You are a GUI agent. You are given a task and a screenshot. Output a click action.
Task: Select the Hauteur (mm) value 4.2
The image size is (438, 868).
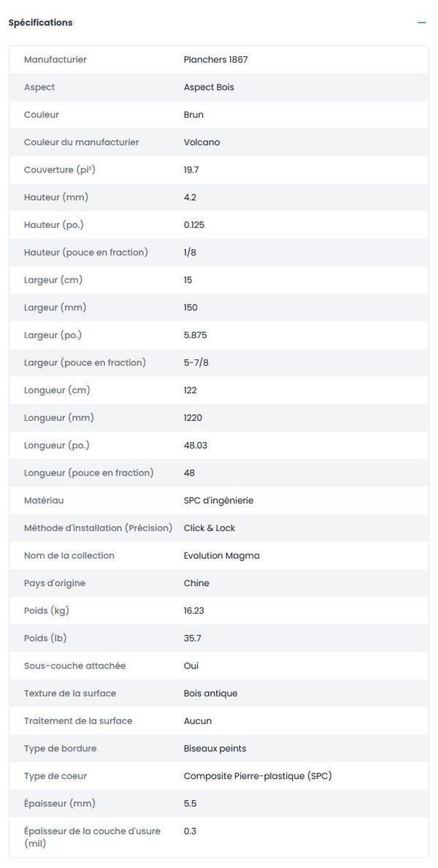(x=190, y=197)
